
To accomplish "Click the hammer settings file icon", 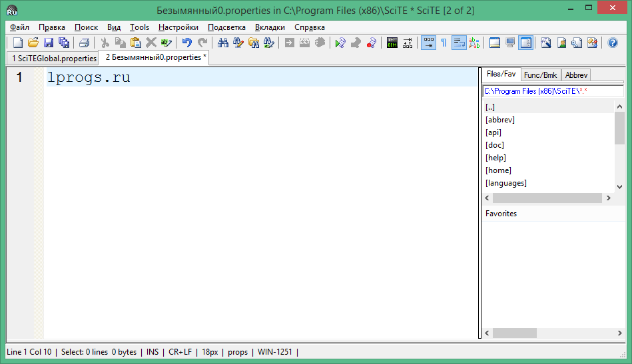I will [x=545, y=43].
